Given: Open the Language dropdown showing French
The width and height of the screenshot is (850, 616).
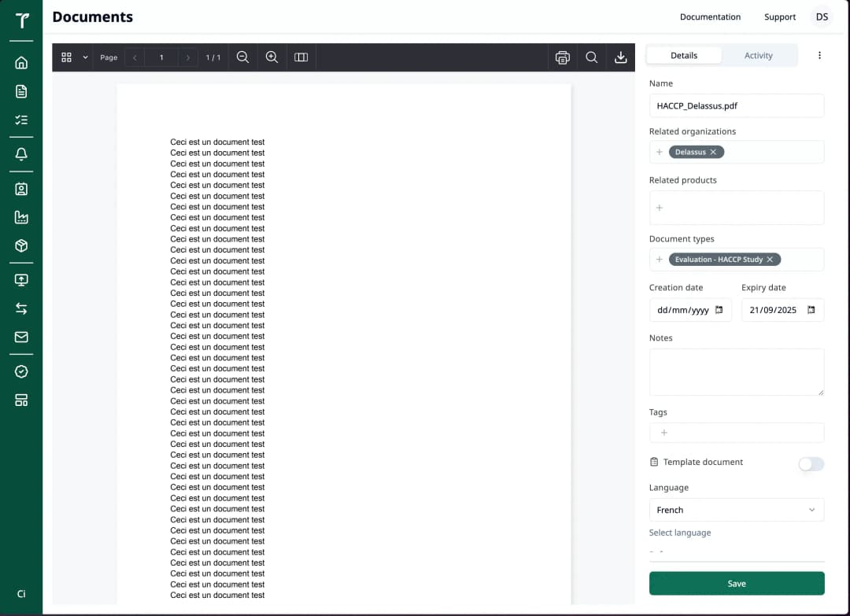Looking at the screenshot, I should click(x=736, y=510).
